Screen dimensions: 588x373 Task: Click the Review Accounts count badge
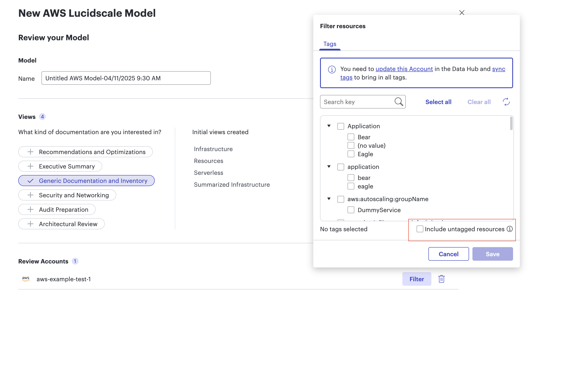click(75, 261)
